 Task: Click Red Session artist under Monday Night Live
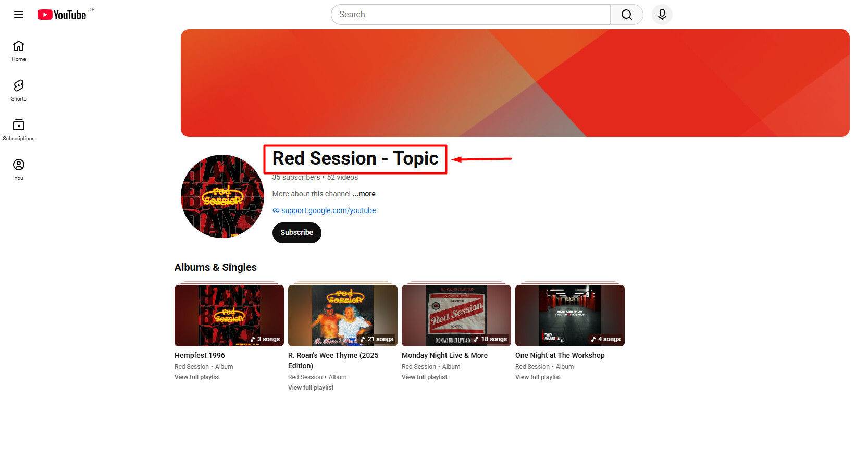pyautogui.click(x=419, y=367)
